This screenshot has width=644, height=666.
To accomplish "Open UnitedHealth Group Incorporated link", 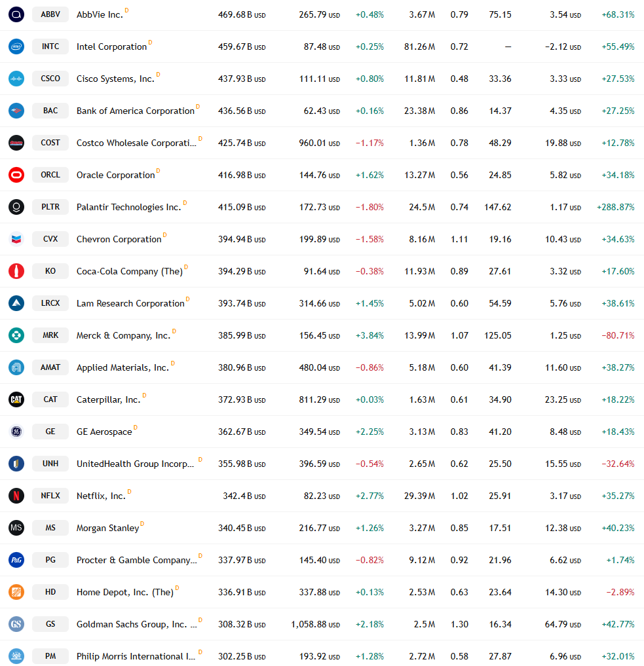I will pos(135,464).
